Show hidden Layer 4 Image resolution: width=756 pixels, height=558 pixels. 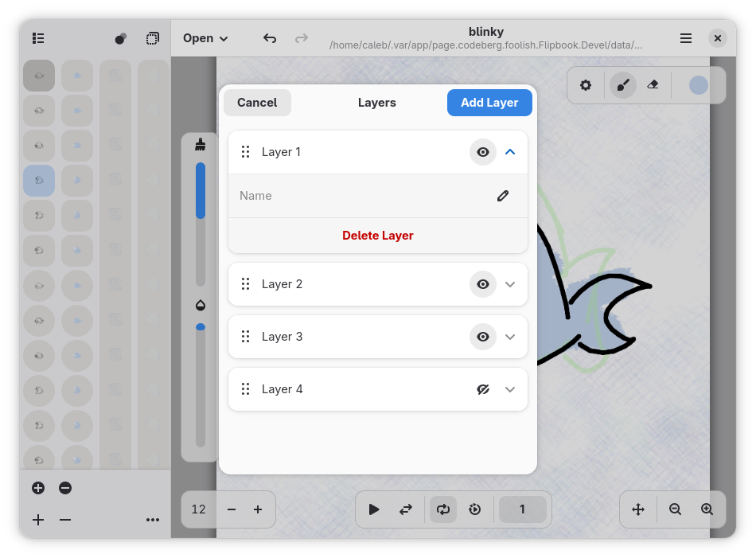482,389
